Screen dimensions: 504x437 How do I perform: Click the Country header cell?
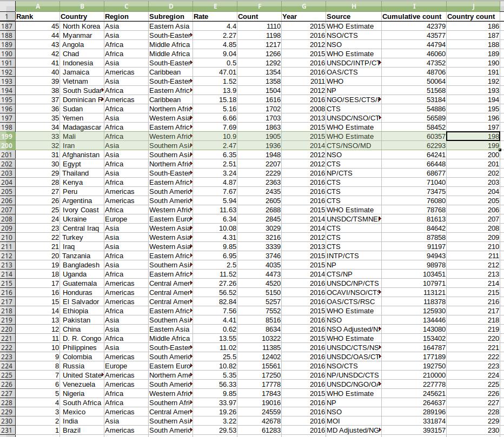point(82,17)
